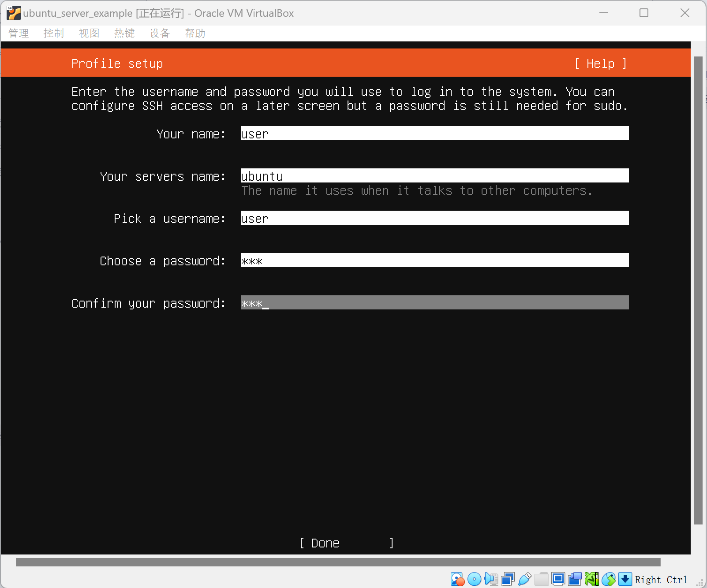
Task: Click the network adapters status icon
Action: (x=508, y=579)
